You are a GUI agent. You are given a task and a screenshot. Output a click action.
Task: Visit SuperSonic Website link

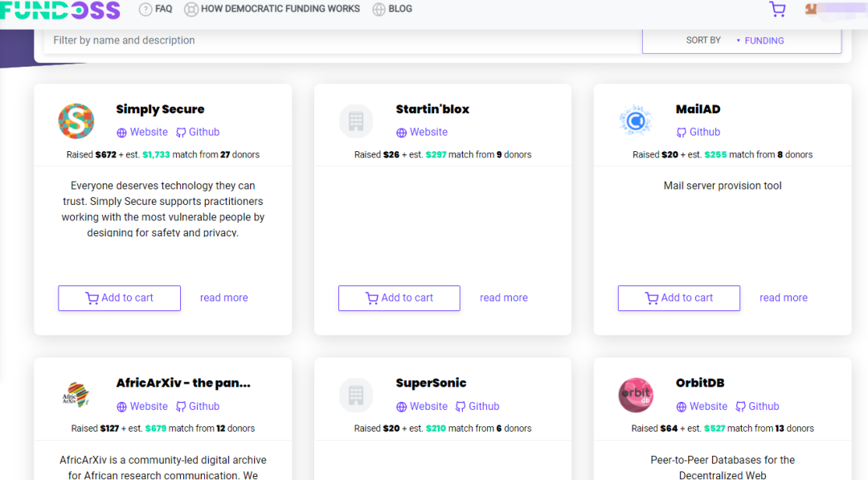(422, 406)
